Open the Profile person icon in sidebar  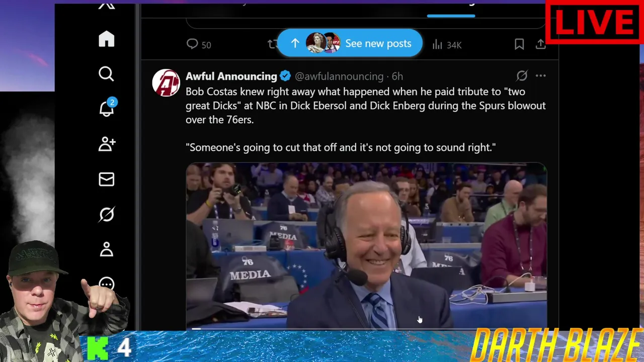click(107, 249)
